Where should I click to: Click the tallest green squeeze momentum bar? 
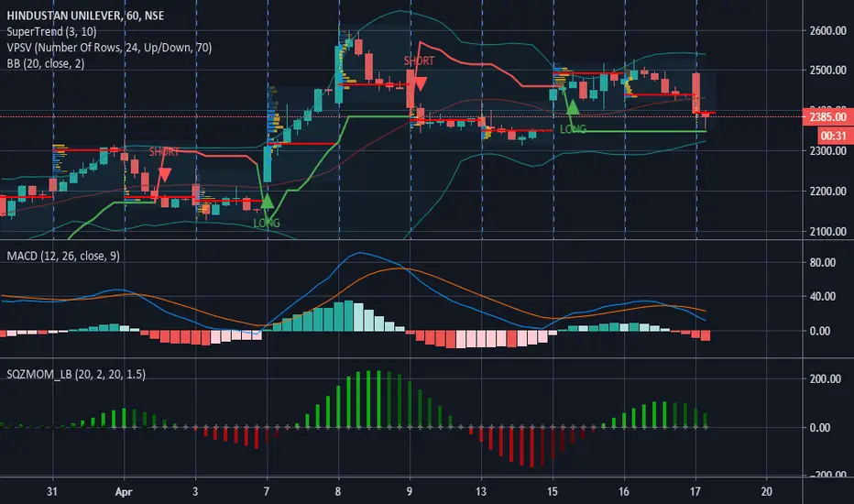(x=369, y=400)
